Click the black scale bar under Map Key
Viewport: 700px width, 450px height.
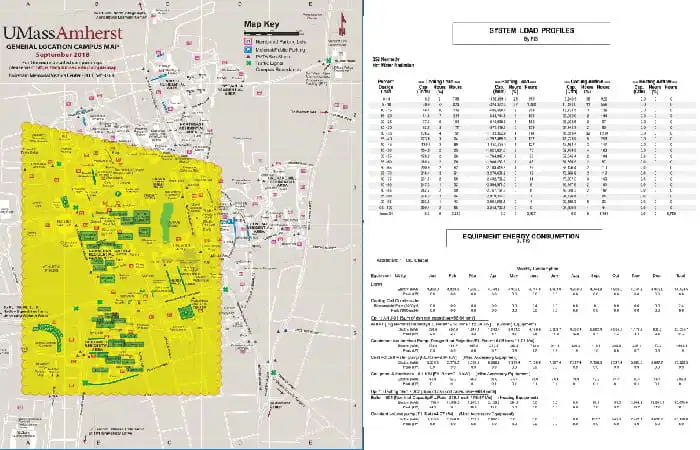point(273,33)
